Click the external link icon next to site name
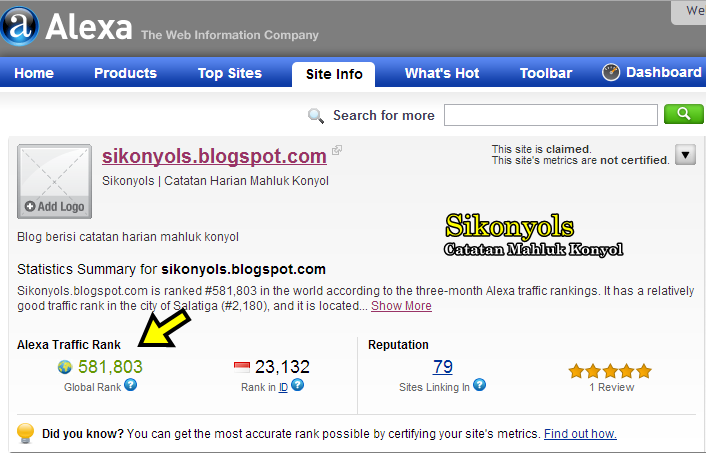Screen dimensions: 706x453 [x=337, y=150]
